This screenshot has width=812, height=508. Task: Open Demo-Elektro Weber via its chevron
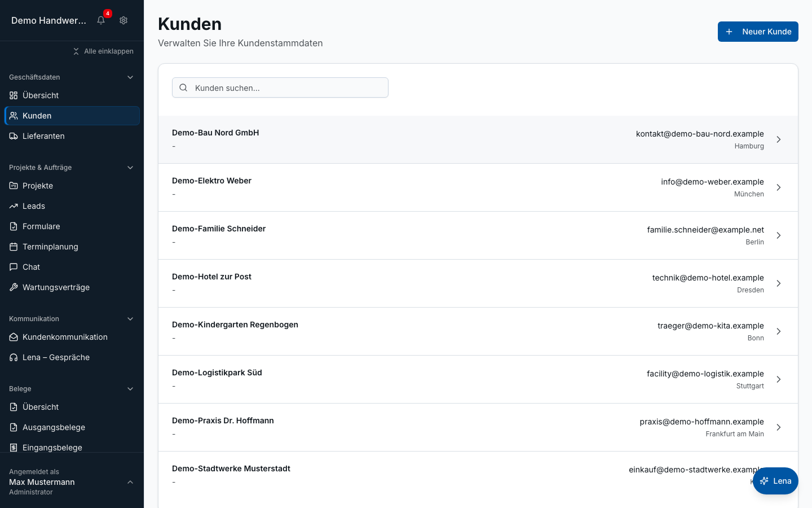[778, 187]
